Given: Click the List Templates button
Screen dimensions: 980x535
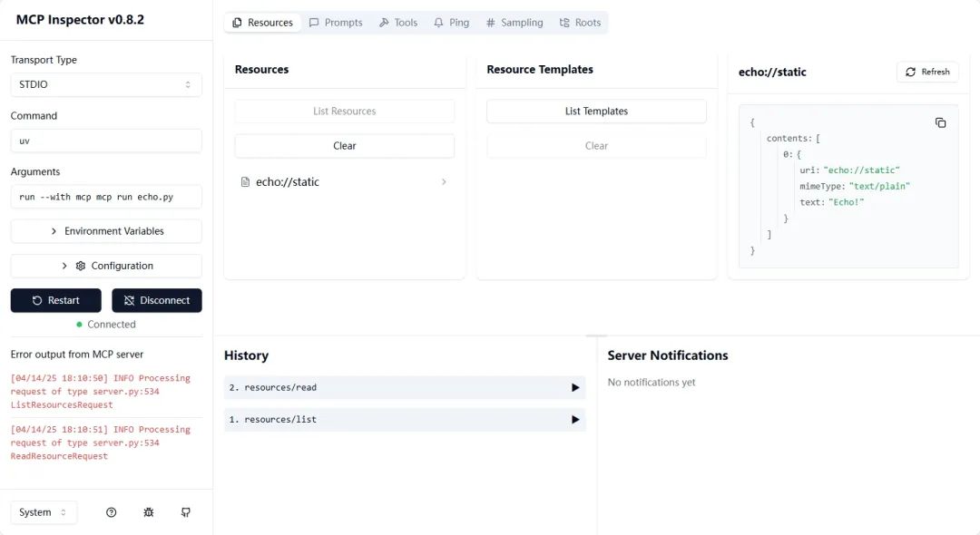Looking at the screenshot, I should (x=596, y=112).
